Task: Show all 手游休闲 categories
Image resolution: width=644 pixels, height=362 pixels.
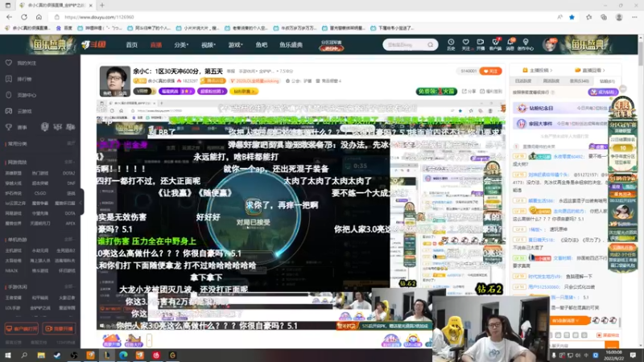Action: 69,286
